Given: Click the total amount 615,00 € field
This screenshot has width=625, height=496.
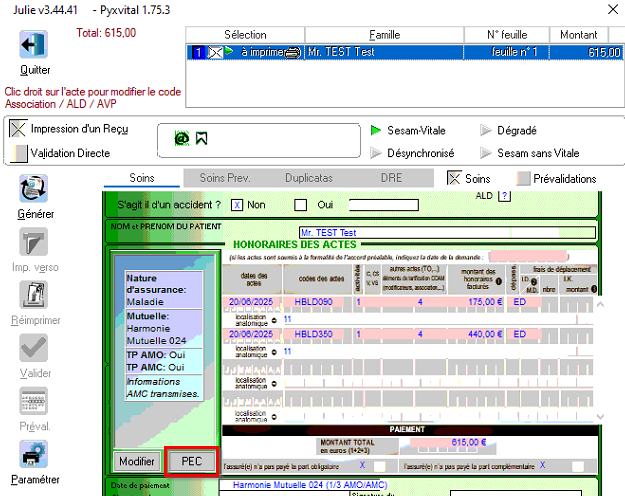Looking at the screenshot, I should pos(448,442).
